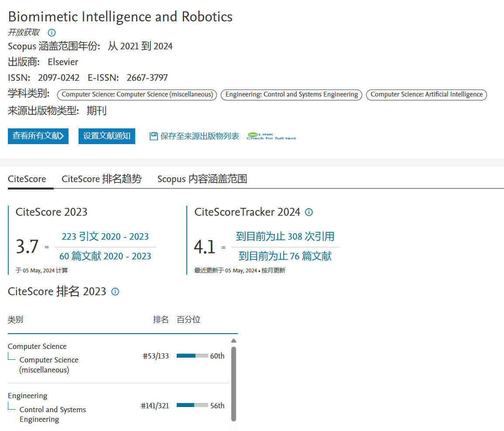
Task: Click the scroll up arrow in ranking table
Action: pyautogui.click(x=233, y=341)
